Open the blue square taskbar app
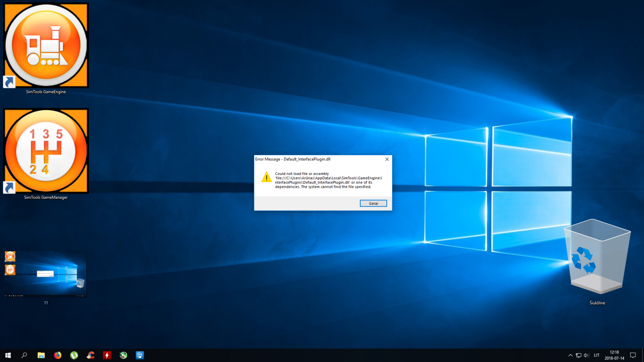 click(140, 355)
